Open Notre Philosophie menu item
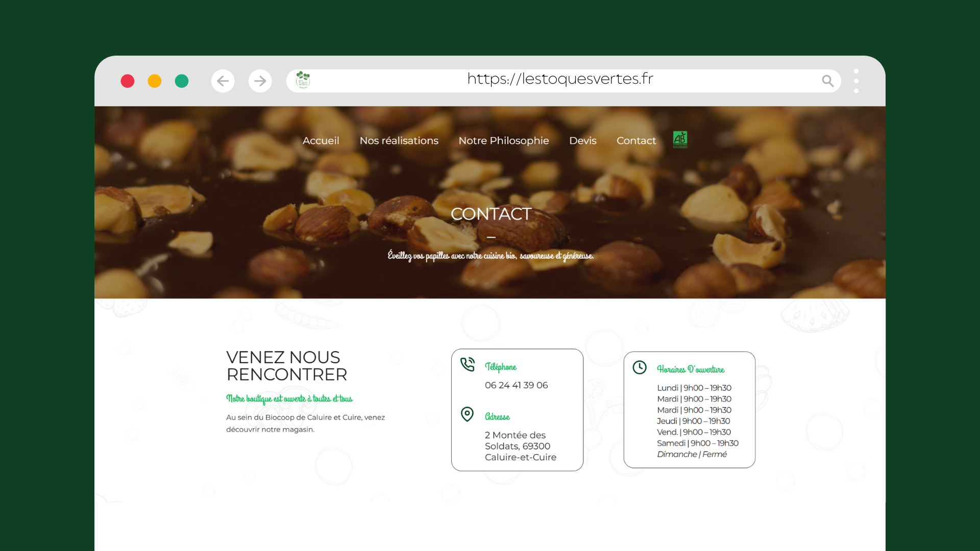The image size is (980, 551). (503, 141)
